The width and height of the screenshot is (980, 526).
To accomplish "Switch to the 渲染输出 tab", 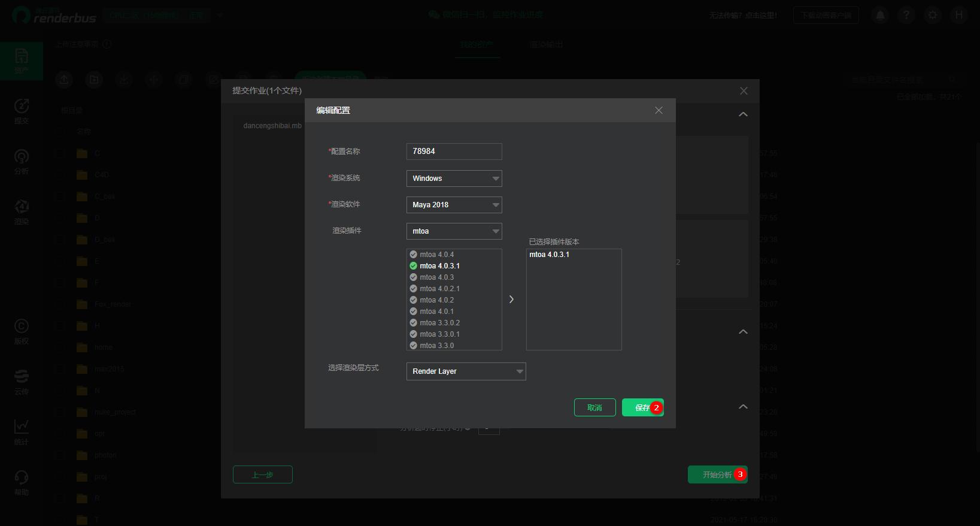I will pyautogui.click(x=546, y=45).
